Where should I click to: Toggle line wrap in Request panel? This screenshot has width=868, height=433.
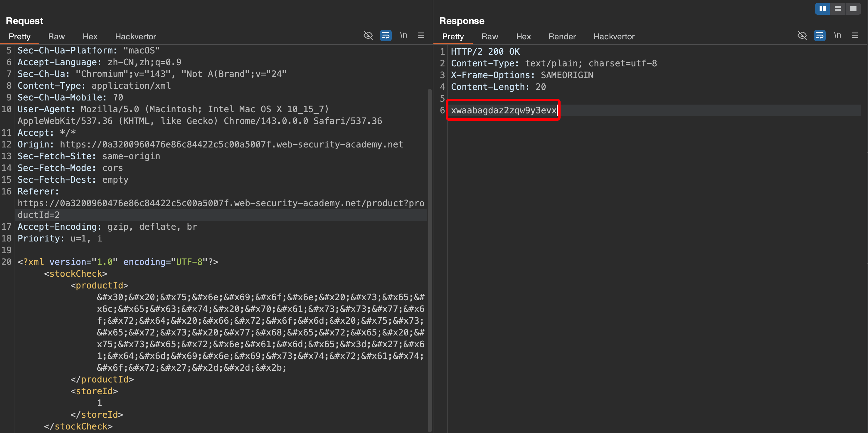[x=386, y=35]
